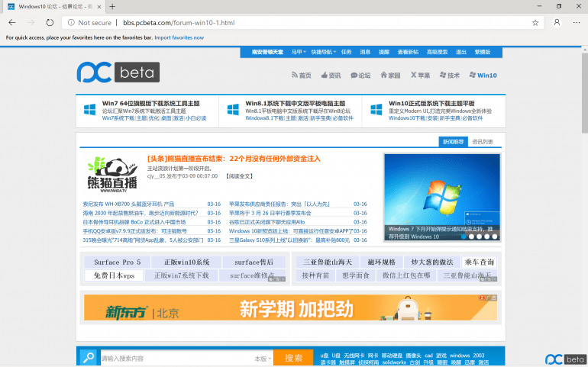The height and width of the screenshot is (367, 588).
Task: Open 论坛 with the chat bubble icon
Action: [360, 76]
